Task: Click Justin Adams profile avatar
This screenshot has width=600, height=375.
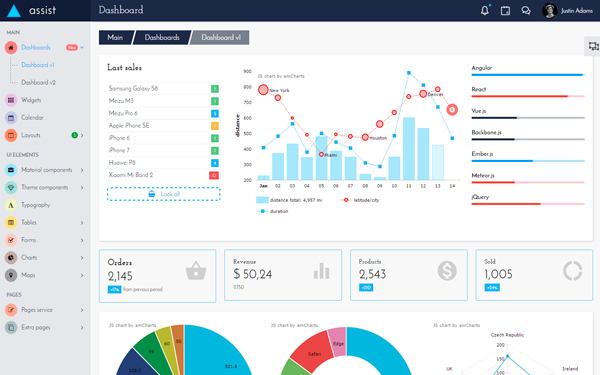Action: [549, 10]
